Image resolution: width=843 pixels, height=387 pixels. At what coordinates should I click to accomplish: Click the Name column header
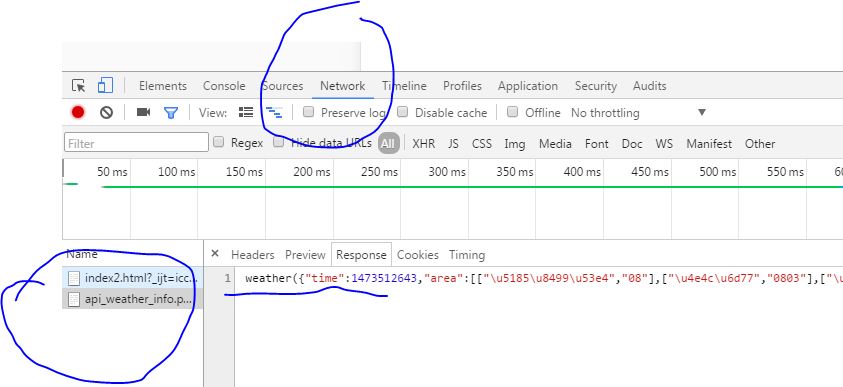tap(82, 254)
